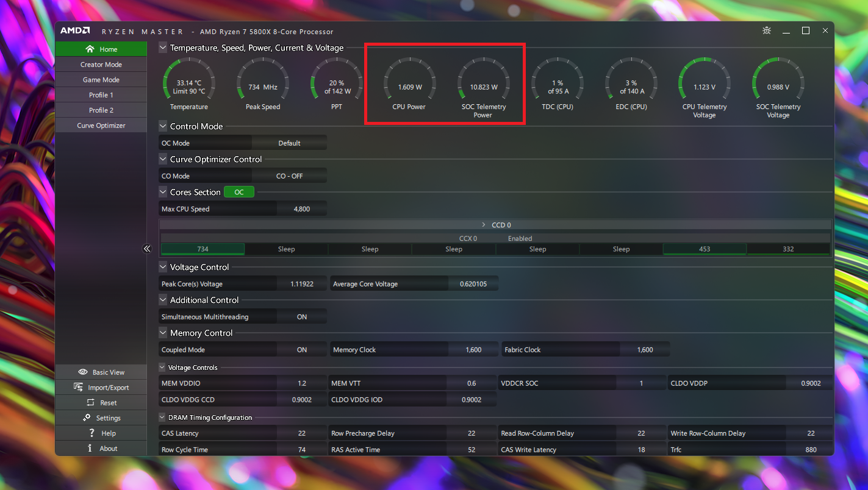Collapse the sidebar with double chevron
Image resolution: width=868 pixels, height=490 pixels.
tap(146, 249)
